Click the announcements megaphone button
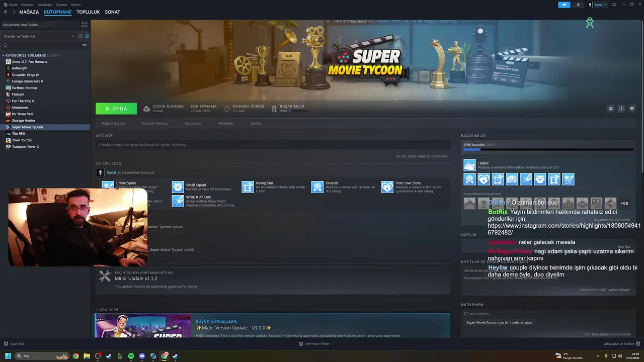 564,5
